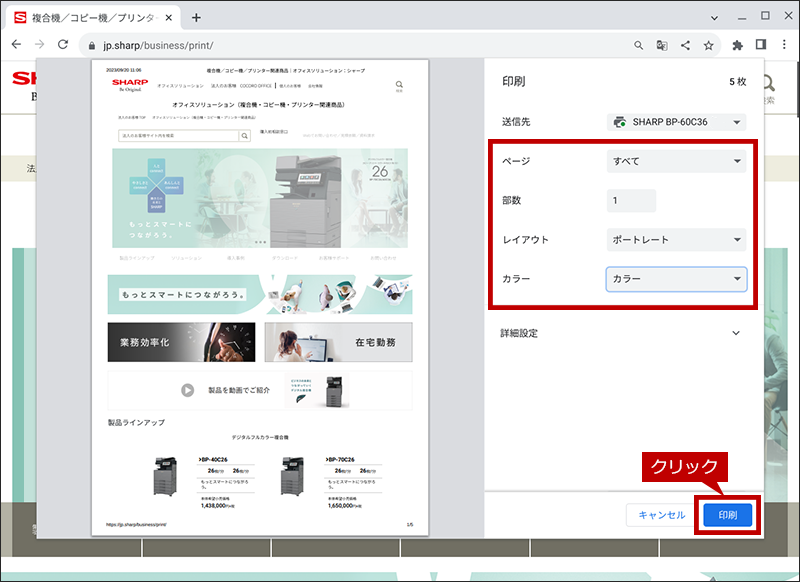The width and height of the screenshot is (800, 582).
Task: Open the カラー dropdown
Action: pyautogui.click(x=677, y=279)
